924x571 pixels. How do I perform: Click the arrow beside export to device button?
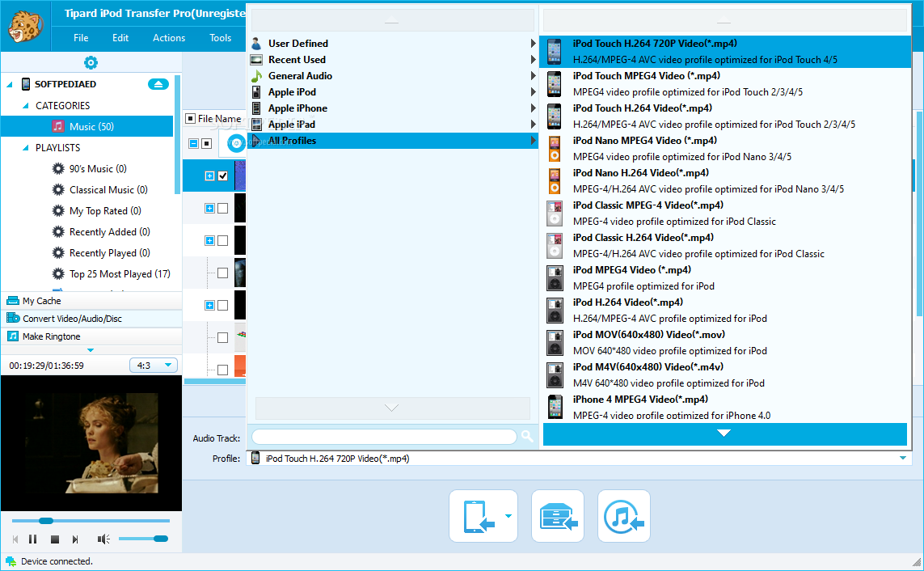(x=508, y=516)
